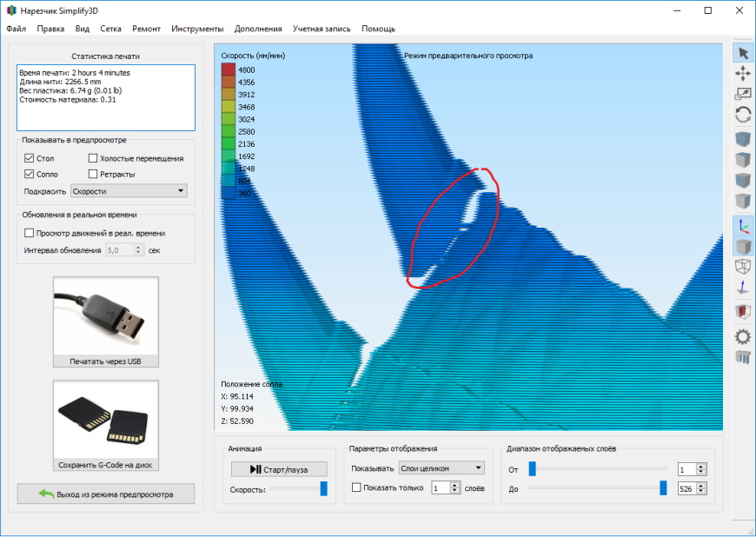Click the До layer range slider handle
Image resolution: width=756 pixels, height=537 pixels.
663,487
